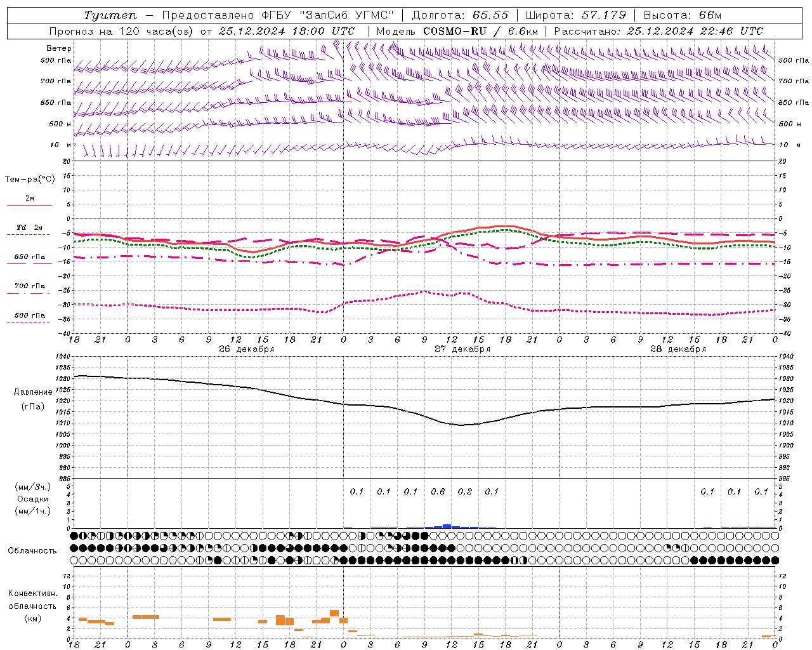812x650 pixels.
Task: Click the '700 гПа' entry in temperature legend
Action: (x=30, y=286)
